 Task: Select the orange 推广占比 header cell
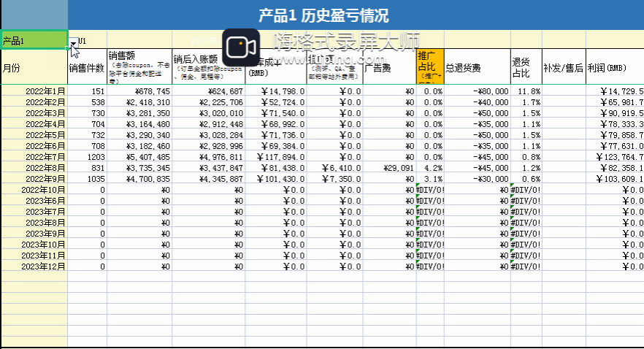pyautogui.click(x=430, y=67)
